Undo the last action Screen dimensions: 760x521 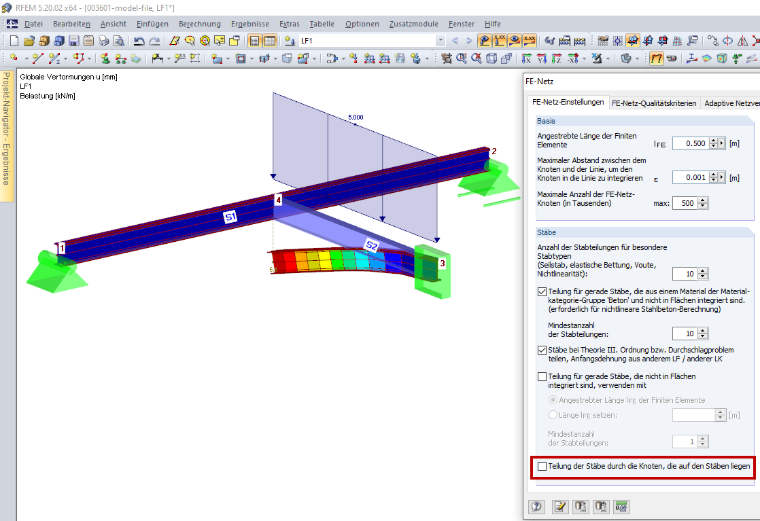[x=139, y=41]
